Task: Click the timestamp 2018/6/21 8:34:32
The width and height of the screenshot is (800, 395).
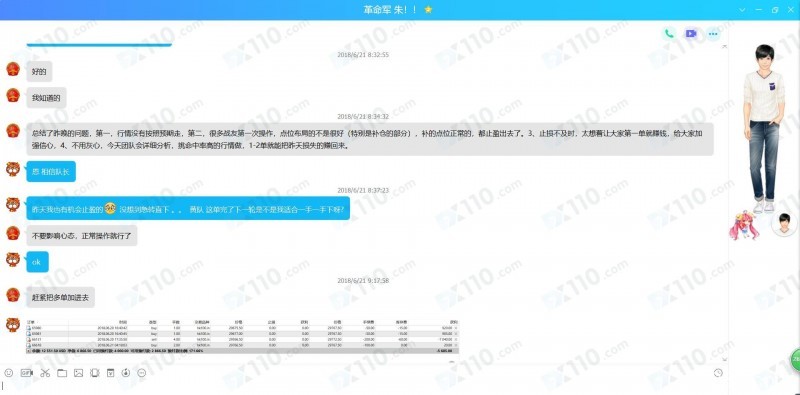Action: [363, 116]
